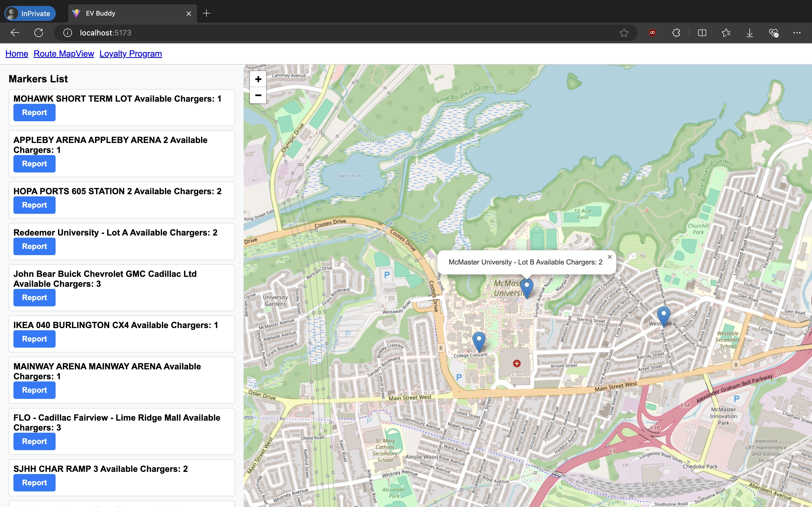Zoom in the map with plus button
This screenshot has height=507, width=812.
258,79
